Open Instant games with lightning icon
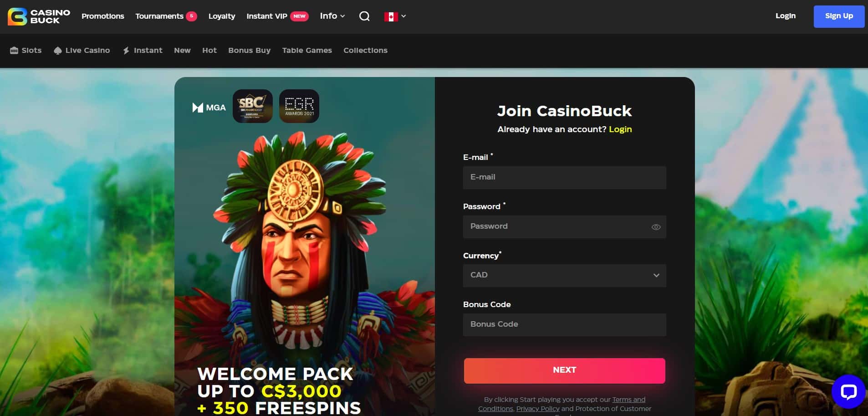The height and width of the screenshot is (416, 868). (143, 51)
